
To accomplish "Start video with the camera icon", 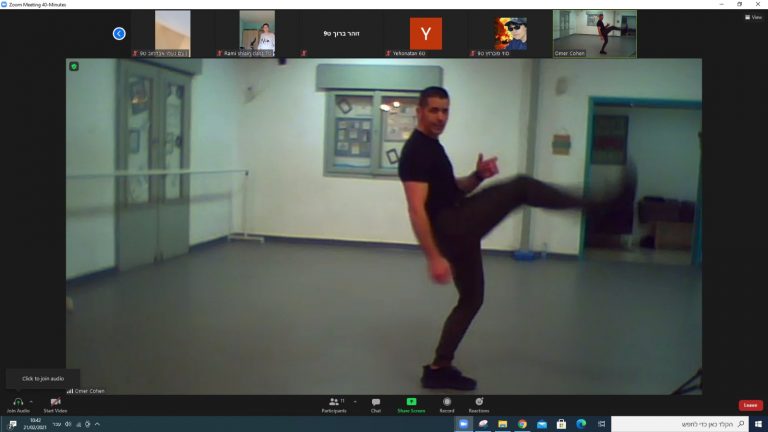I will tap(55, 402).
